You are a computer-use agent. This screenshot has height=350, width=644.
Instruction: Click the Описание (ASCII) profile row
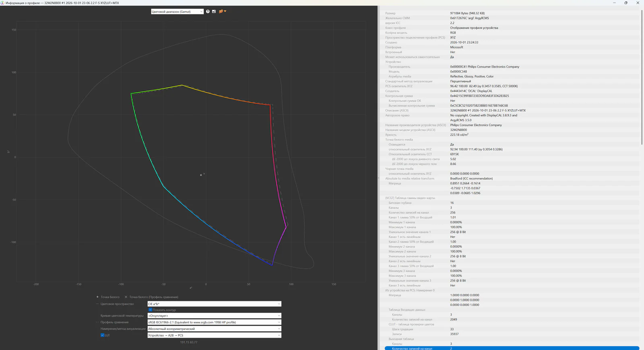point(512,110)
